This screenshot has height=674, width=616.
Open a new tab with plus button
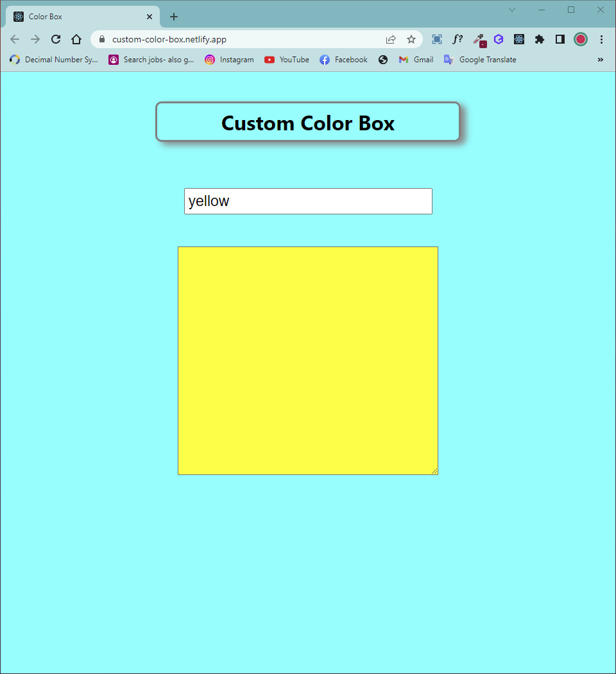(x=173, y=17)
